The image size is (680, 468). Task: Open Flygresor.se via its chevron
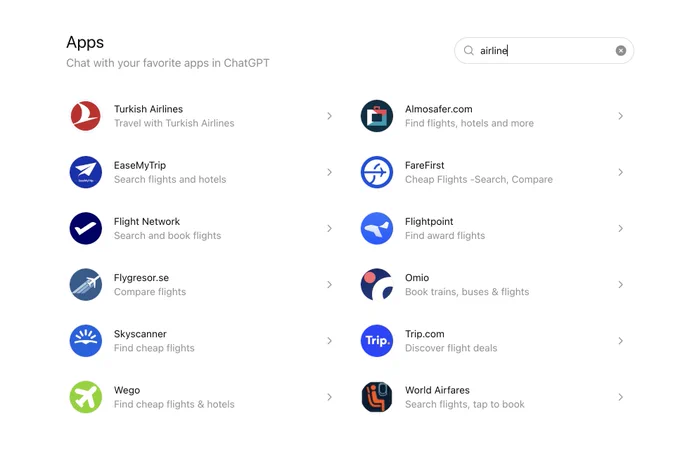pos(330,285)
